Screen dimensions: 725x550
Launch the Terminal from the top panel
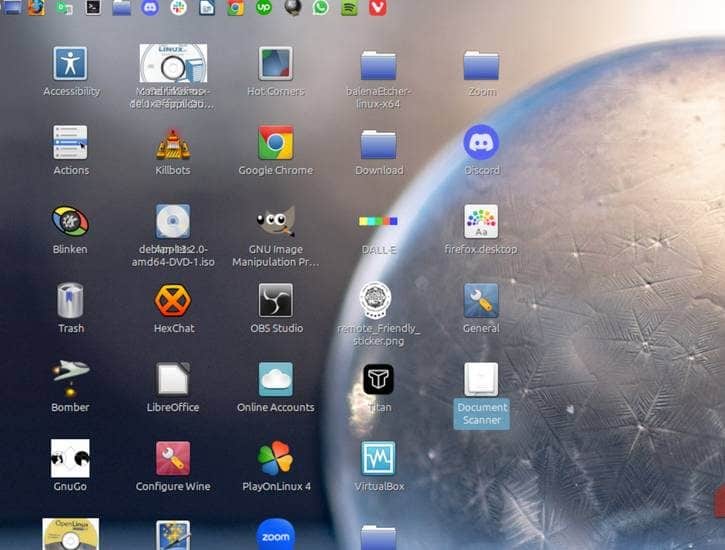93,7
